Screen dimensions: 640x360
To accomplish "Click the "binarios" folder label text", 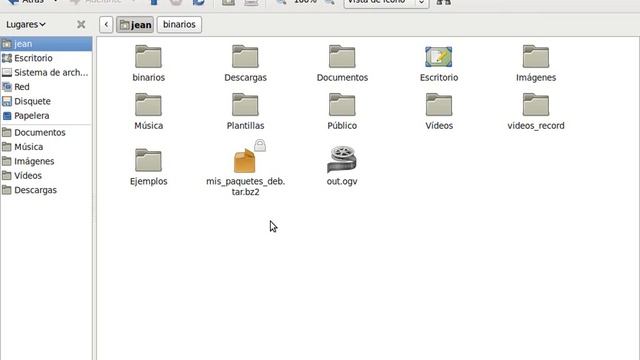I will [149, 77].
